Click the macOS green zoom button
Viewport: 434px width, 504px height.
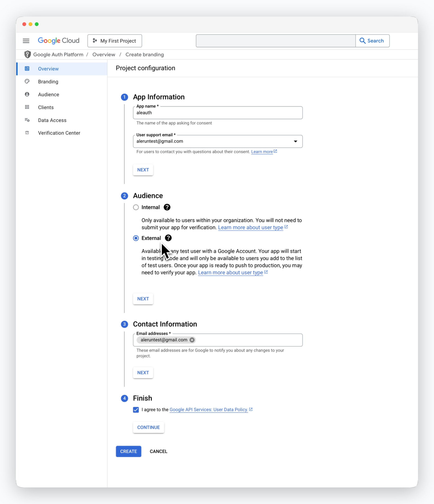(x=37, y=24)
